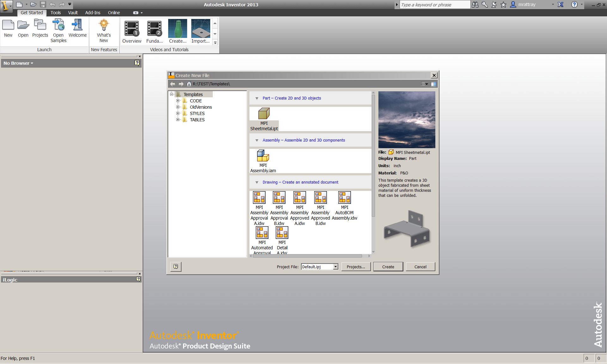Switch to the Online ribbon tab
This screenshot has width=607, height=364.
(x=114, y=13)
